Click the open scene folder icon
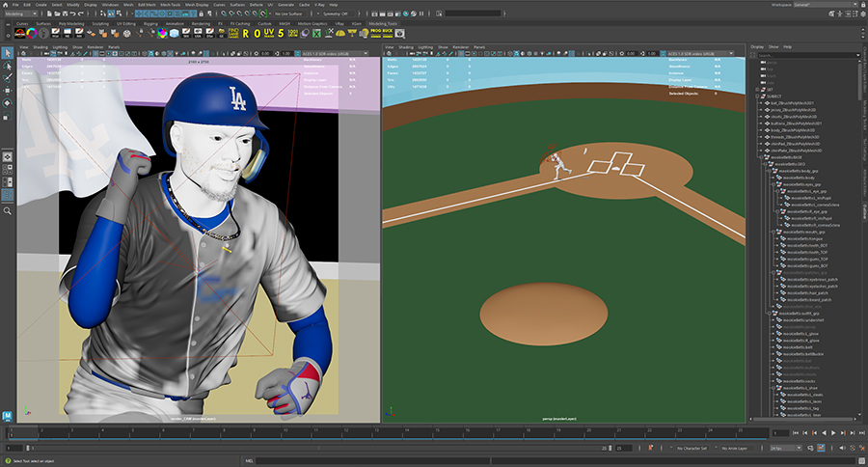The image size is (868, 467). (58, 14)
